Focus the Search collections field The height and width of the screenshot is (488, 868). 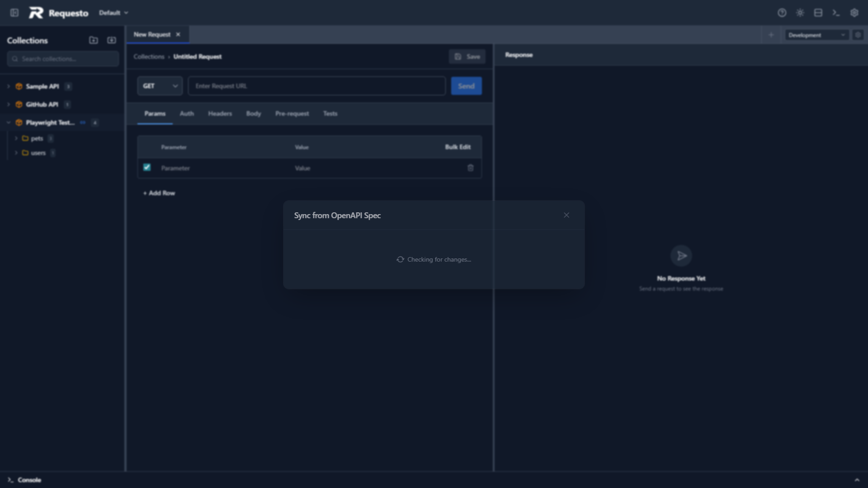click(x=63, y=59)
